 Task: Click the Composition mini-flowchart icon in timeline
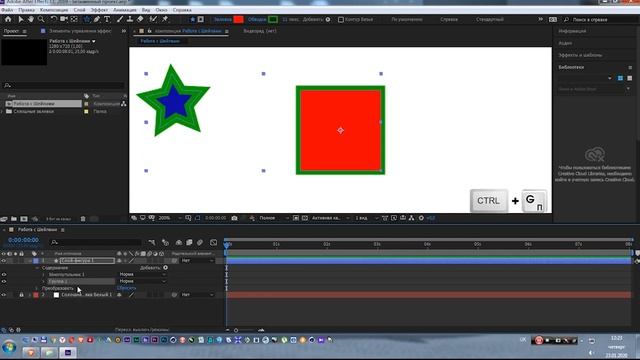(x=152, y=242)
